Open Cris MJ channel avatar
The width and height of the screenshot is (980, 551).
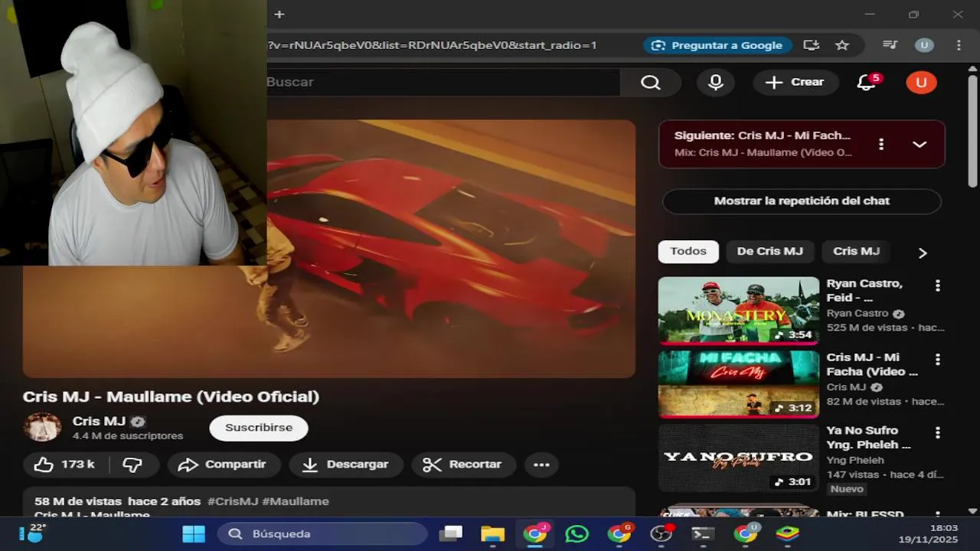click(x=43, y=428)
